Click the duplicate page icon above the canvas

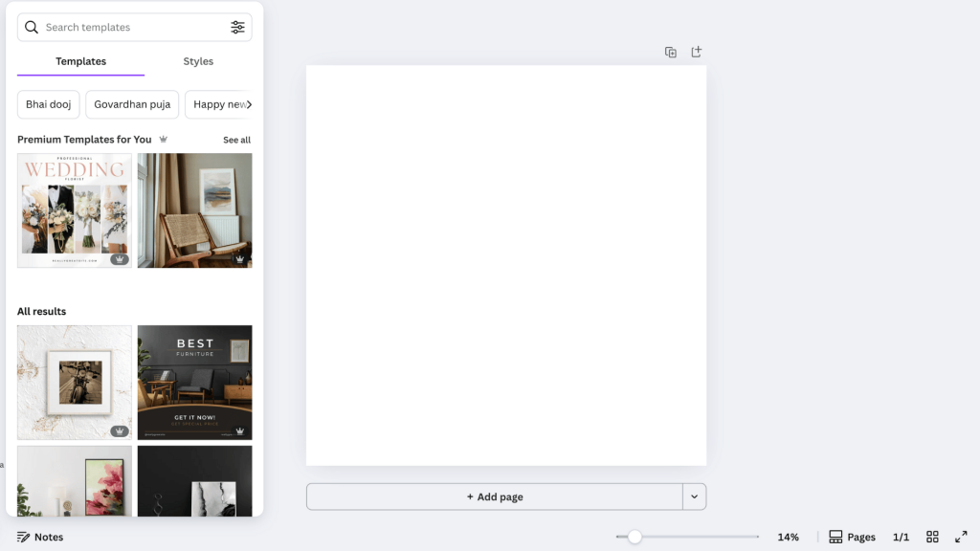[x=670, y=52]
